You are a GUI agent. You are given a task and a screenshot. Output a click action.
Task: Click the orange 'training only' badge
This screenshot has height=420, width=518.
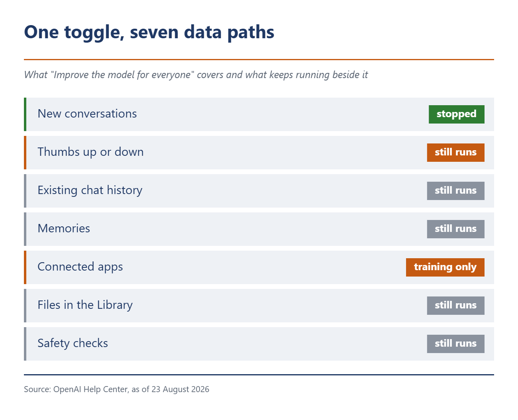point(445,267)
